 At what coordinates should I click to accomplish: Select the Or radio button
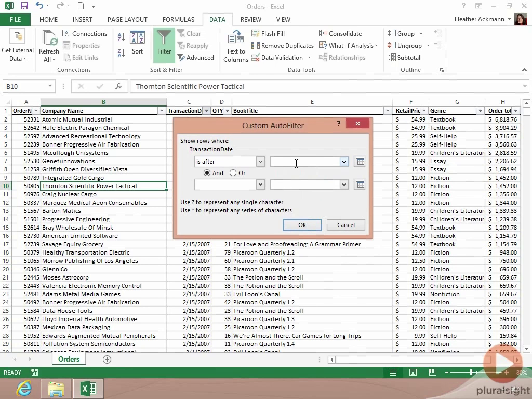pos(233,173)
